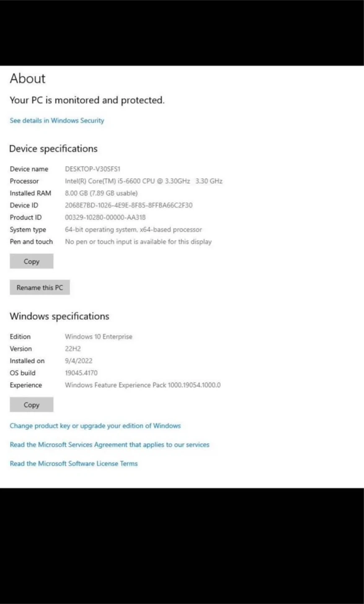Screen dimensions: 364x604
Task: Click the Device ID value starting with 2068E7BD
Action: point(129,206)
